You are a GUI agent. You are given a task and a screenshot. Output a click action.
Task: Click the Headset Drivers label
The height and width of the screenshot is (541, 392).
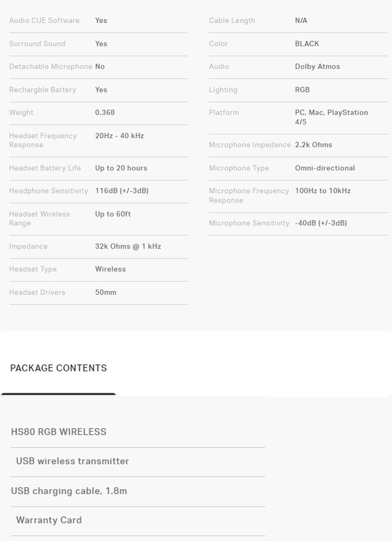(x=37, y=292)
